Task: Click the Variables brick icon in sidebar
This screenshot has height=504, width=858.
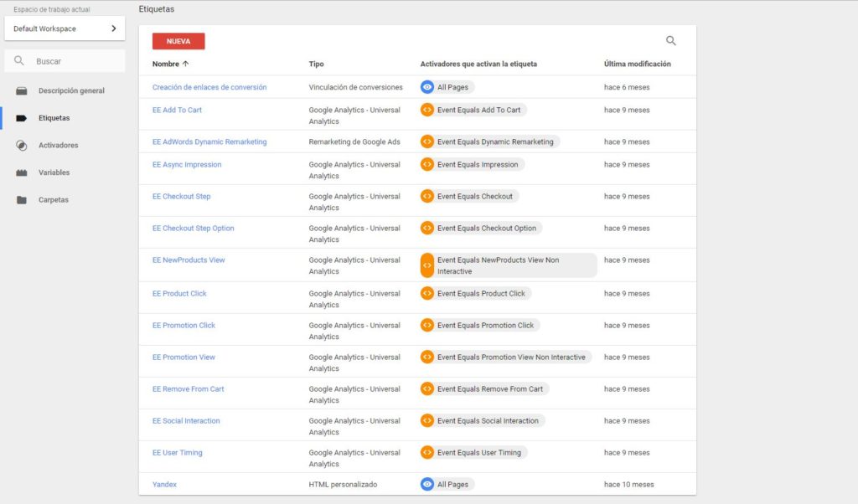Action: (x=21, y=172)
